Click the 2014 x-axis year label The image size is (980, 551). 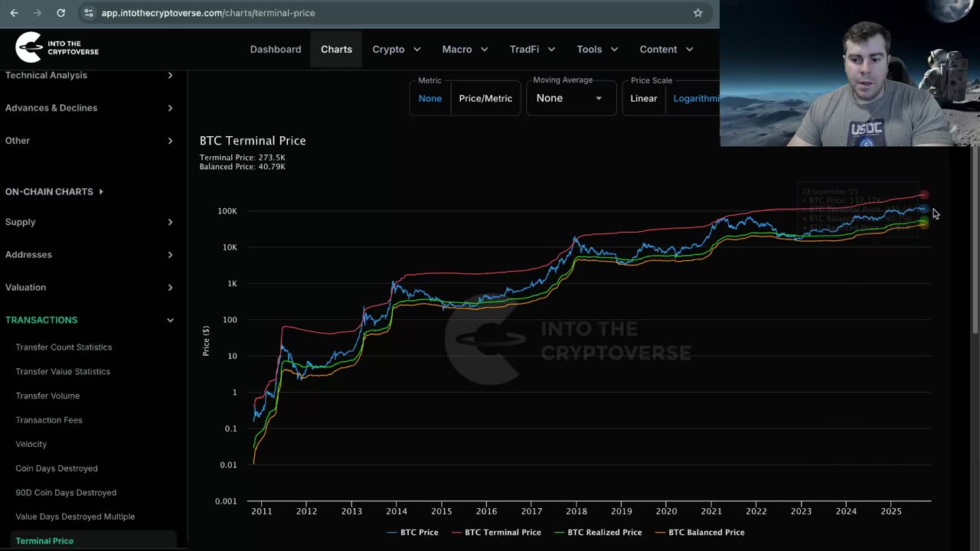(397, 511)
